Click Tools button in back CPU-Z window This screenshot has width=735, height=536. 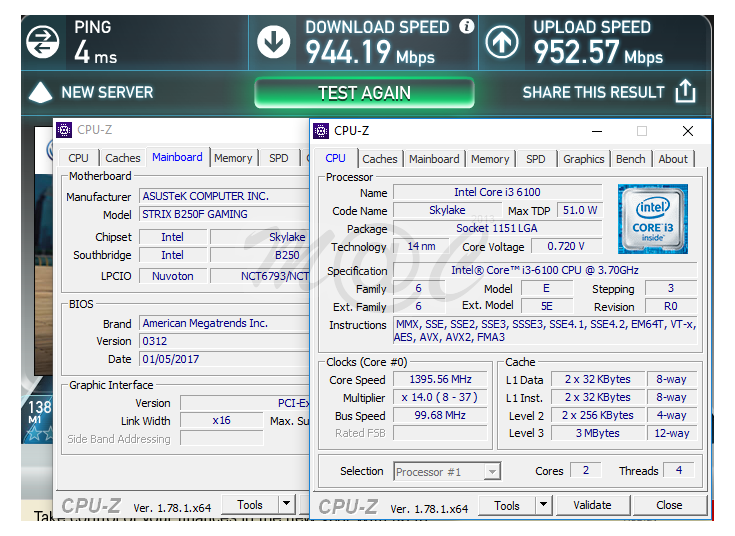pos(249,505)
